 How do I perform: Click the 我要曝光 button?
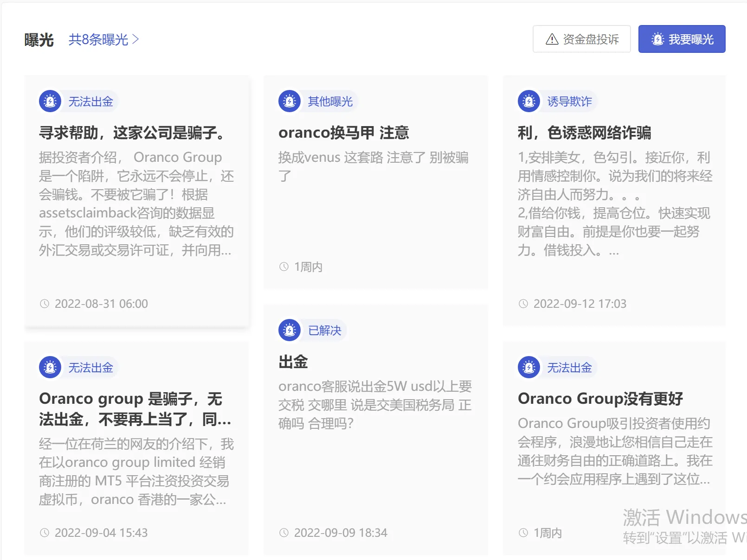pos(682,39)
